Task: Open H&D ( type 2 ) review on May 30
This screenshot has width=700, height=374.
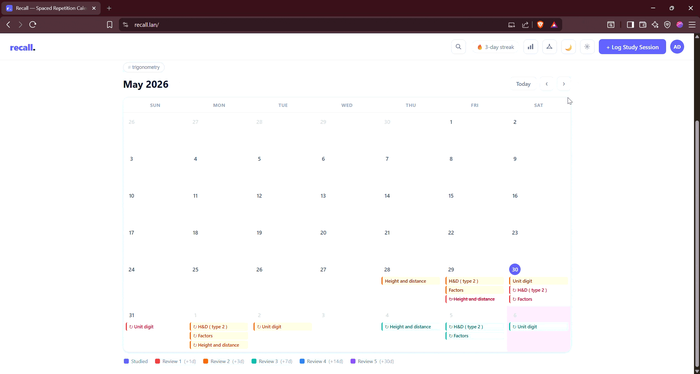Action: click(538, 290)
